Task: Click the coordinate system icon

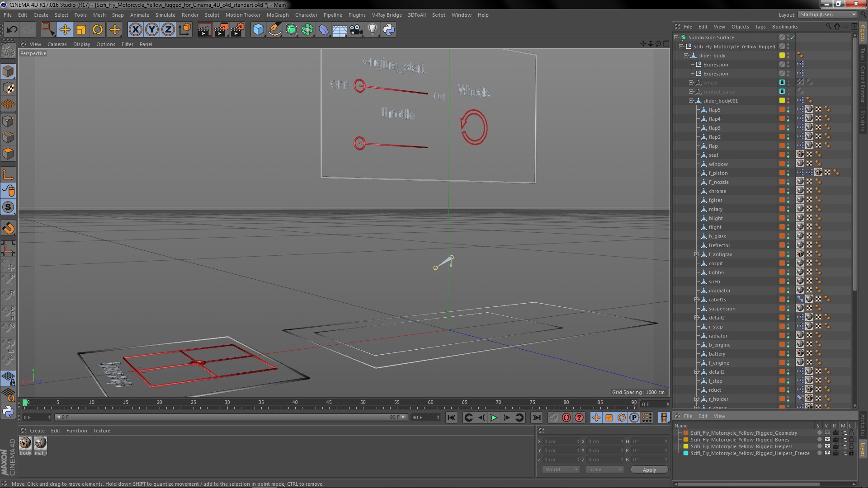Action: click(x=185, y=30)
